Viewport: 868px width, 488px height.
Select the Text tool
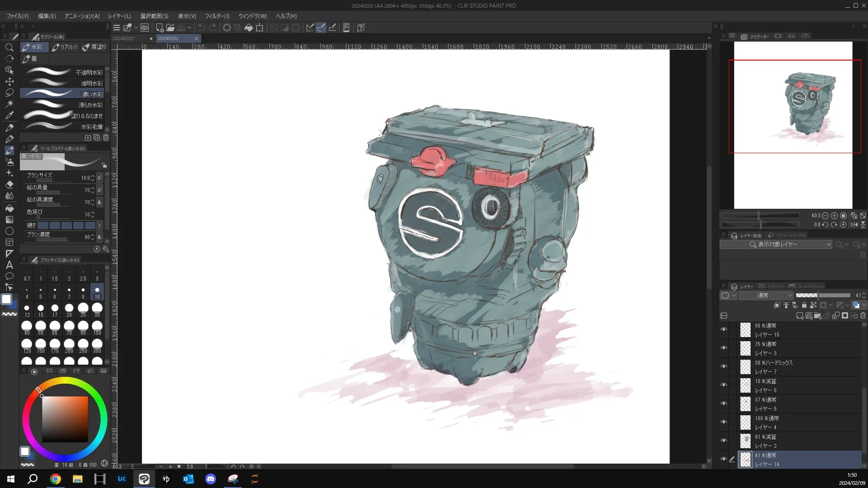click(x=9, y=265)
